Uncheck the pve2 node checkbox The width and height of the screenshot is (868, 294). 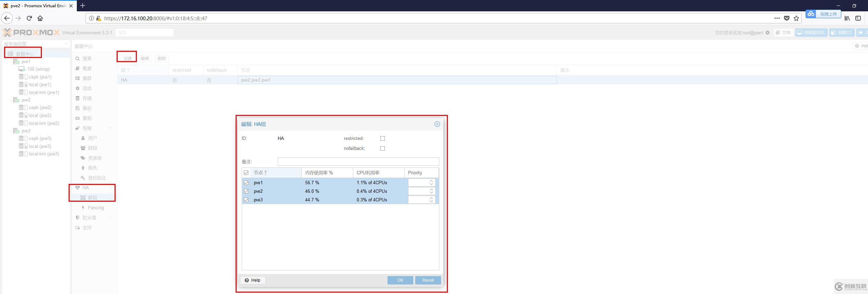[246, 191]
